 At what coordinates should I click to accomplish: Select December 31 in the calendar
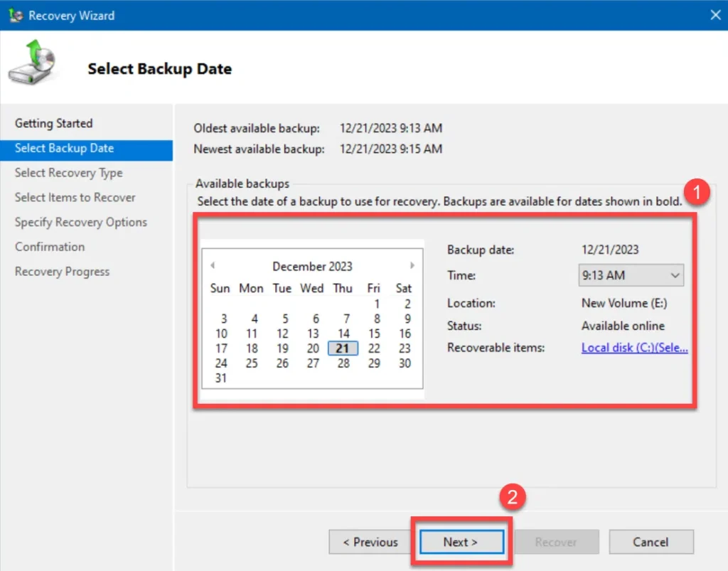tap(221, 378)
